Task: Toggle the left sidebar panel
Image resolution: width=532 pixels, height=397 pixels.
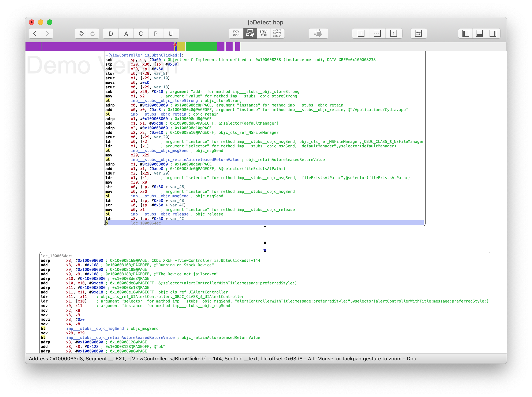Action: coord(466,33)
